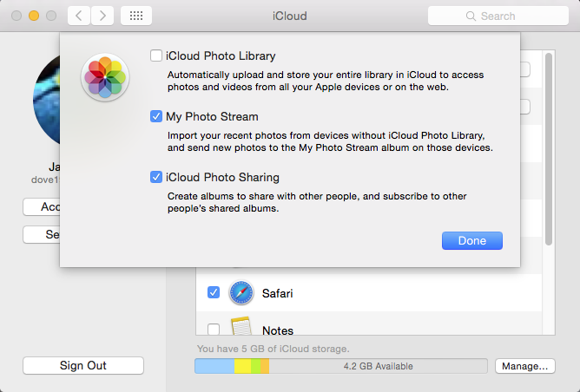The width and height of the screenshot is (580, 392).
Task: Click the services list scrollbar
Action: pos(549,149)
